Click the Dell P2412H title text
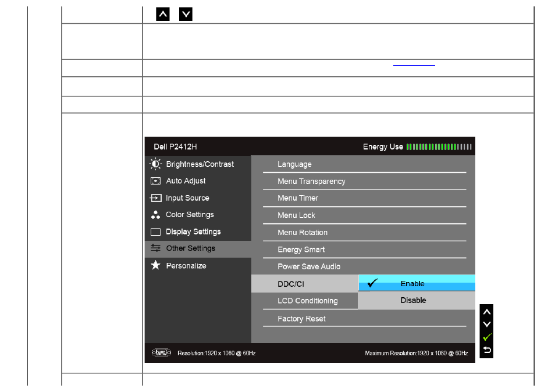 coord(175,147)
